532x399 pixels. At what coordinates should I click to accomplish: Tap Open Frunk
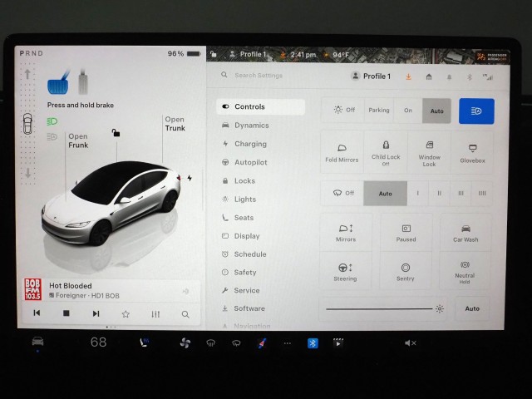(x=78, y=140)
